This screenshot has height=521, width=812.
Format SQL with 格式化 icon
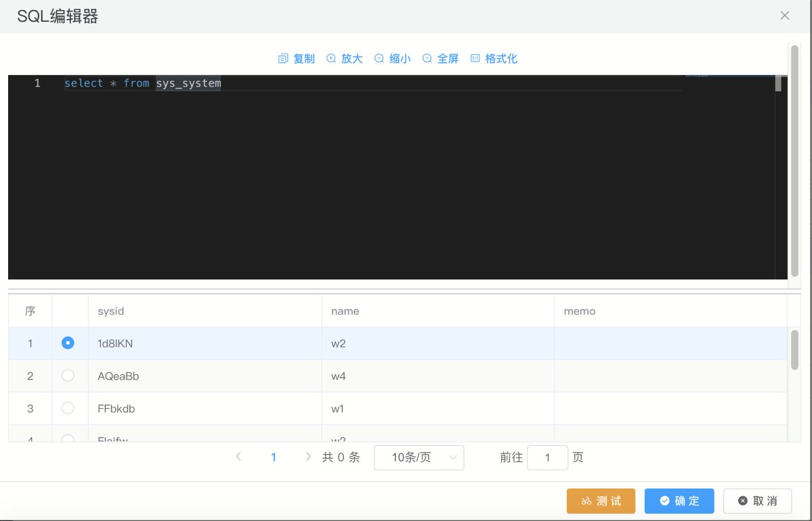(x=475, y=59)
